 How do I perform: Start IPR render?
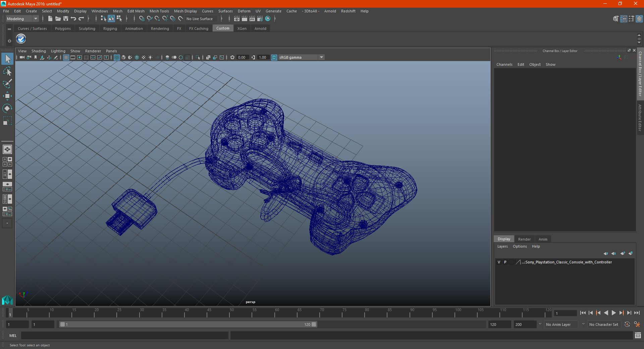click(252, 19)
